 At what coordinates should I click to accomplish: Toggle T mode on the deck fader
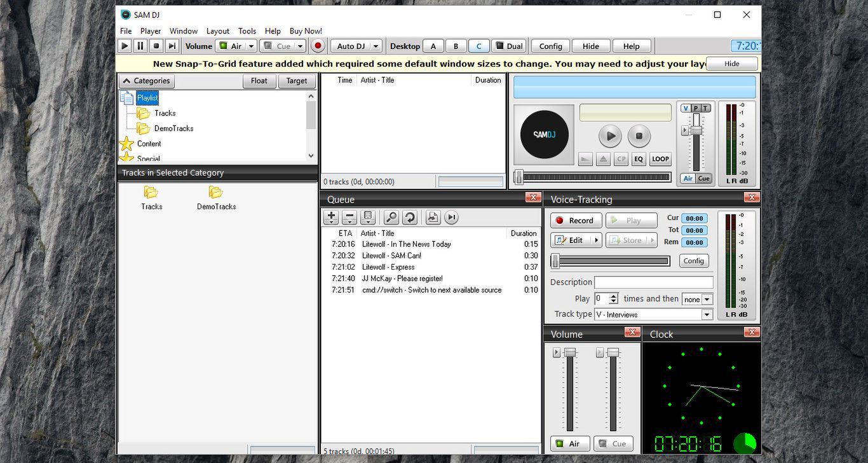coord(705,108)
